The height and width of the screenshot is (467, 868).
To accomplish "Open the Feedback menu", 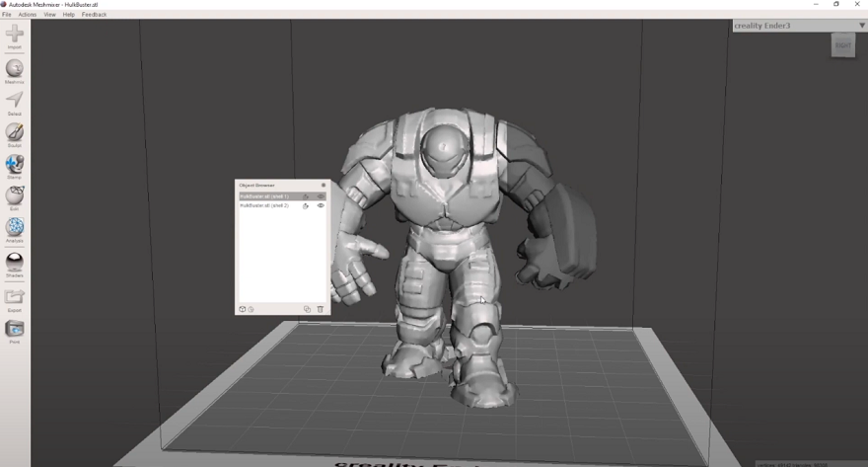I will [x=94, y=15].
